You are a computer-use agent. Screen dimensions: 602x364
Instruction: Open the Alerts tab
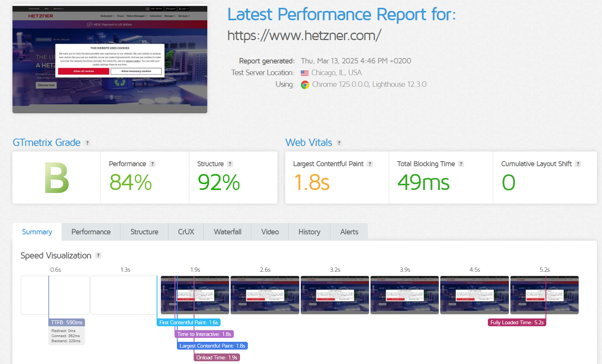tap(349, 232)
